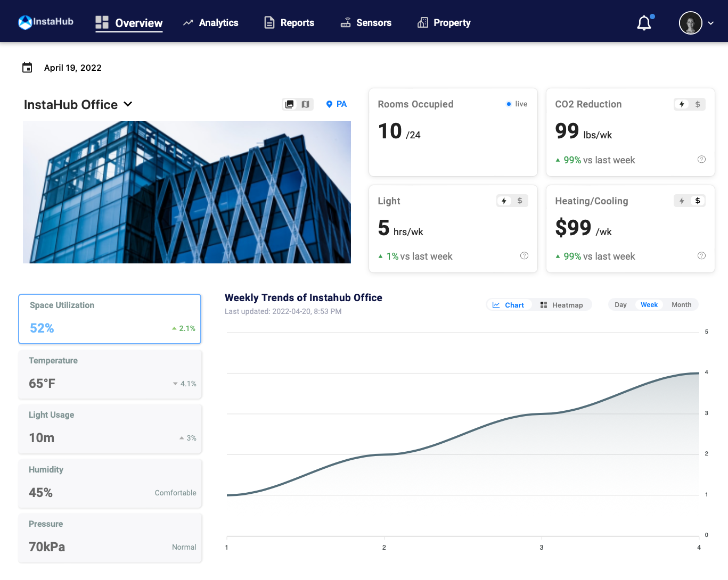The height and width of the screenshot is (580, 728).
Task: Click the notification bell icon
Action: 644,23
